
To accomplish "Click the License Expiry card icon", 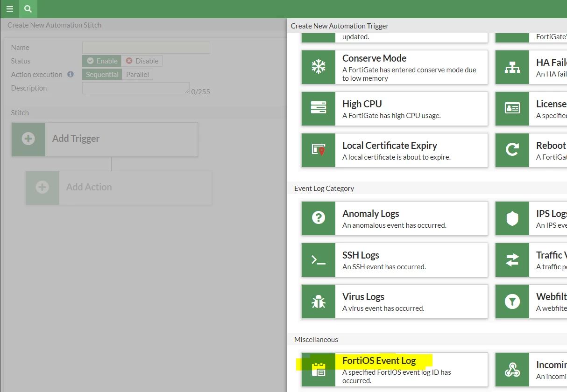I will click(x=512, y=109).
